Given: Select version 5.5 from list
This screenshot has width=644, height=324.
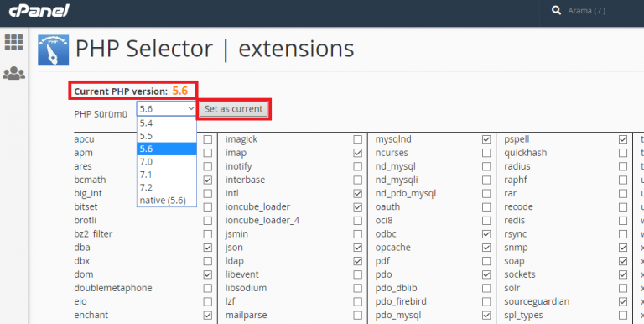Looking at the screenshot, I should coord(167,136).
